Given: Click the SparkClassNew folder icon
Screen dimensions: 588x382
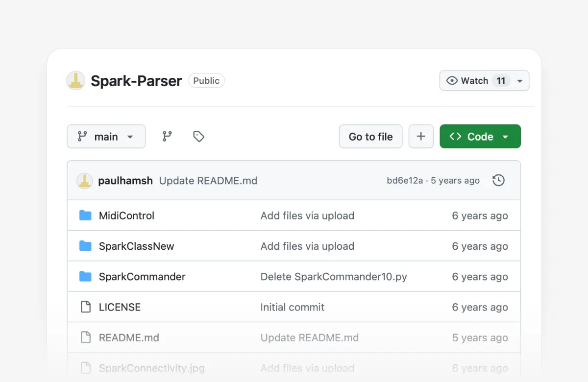Looking at the screenshot, I should (85, 246).
